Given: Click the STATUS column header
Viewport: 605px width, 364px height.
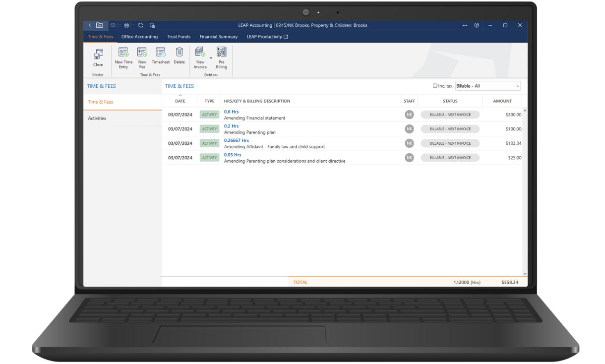Looking at the screenshot, I should coord(450,101).
